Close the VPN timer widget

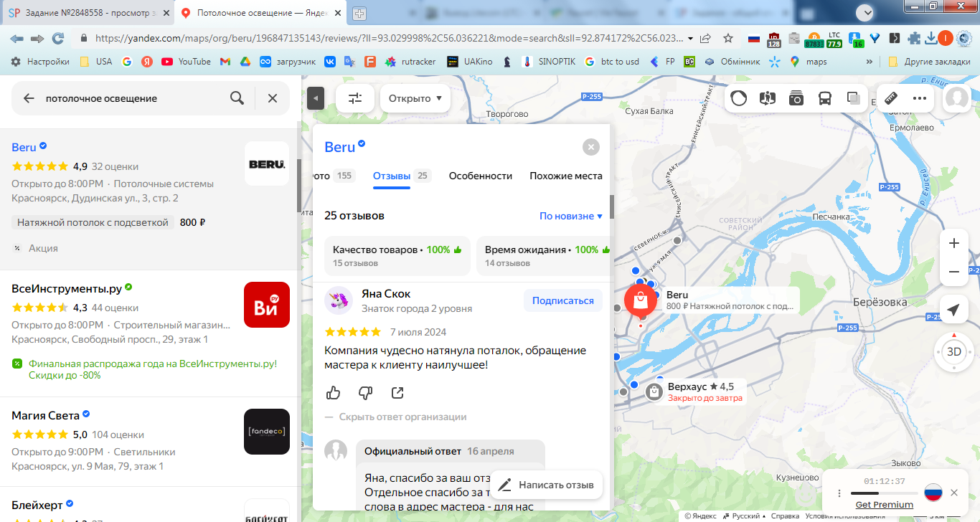click(x=954, y=493)
